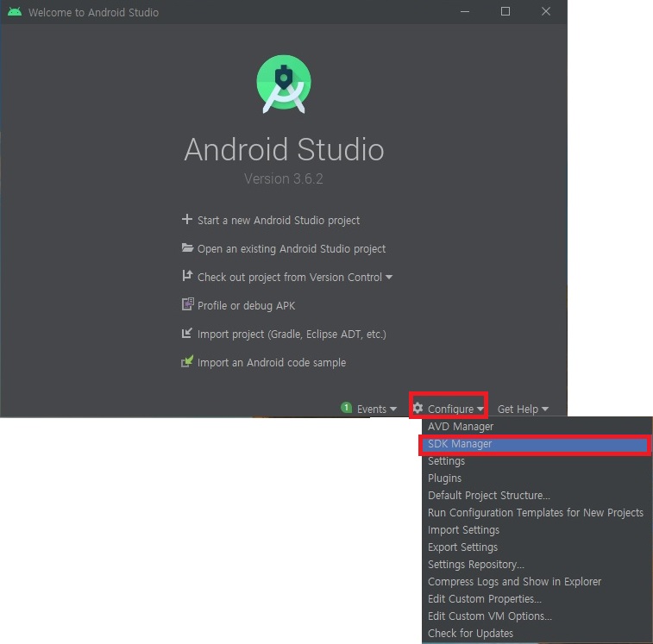Click the Android Studio logo image

tap(284, 84)
